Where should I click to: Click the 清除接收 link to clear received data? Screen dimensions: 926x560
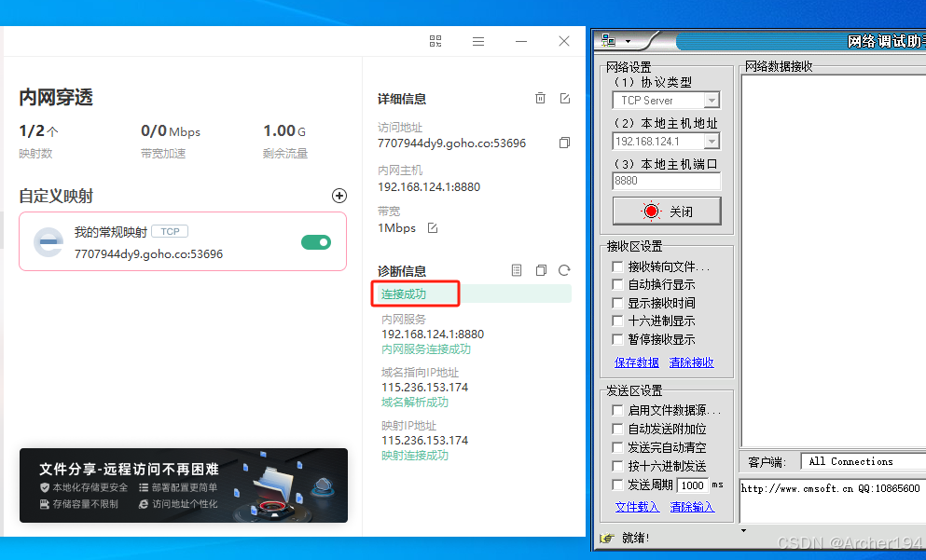coord(691,362)
